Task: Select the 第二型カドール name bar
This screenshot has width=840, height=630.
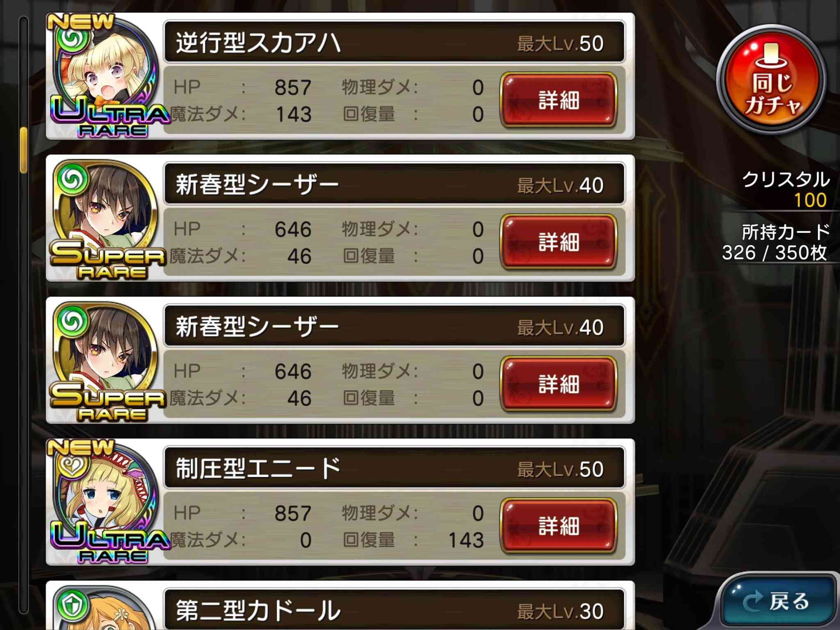Action: coord(395,610)
